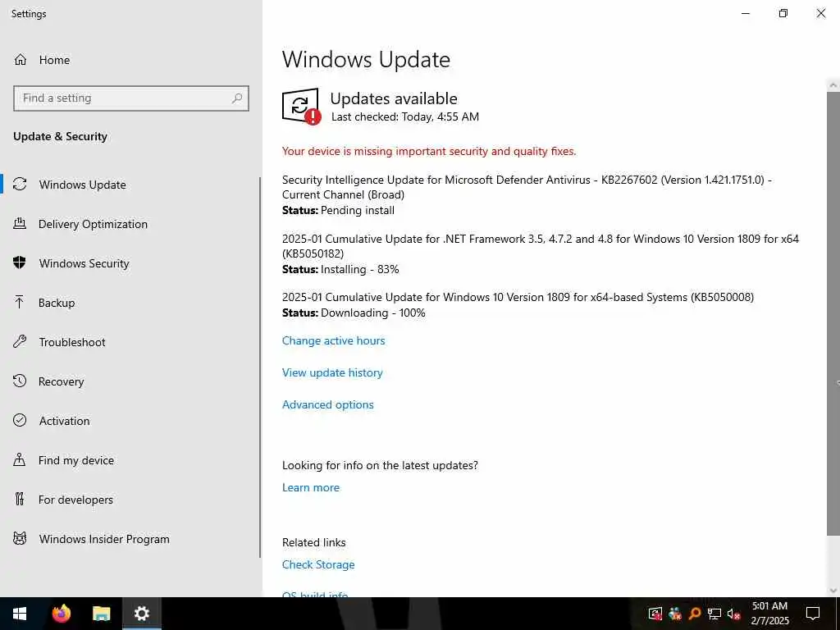
Task: Click the Updates available status icon with alert
Action: click(301, 106)
